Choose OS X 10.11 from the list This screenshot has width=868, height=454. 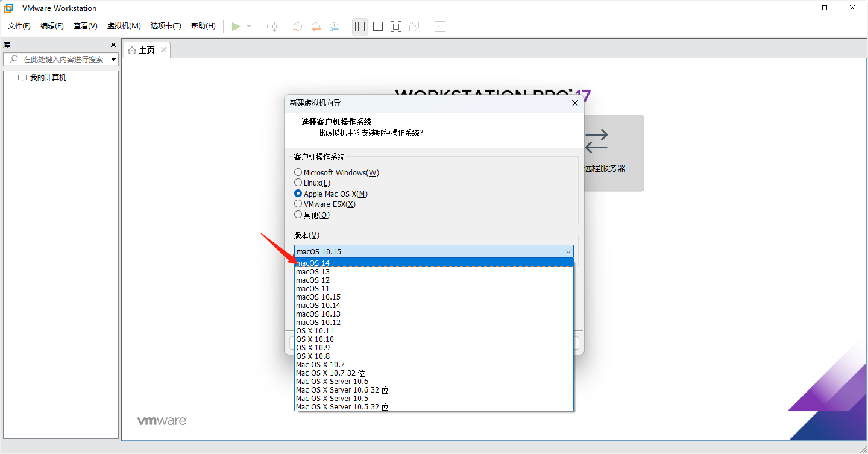[x=434, y=331]
